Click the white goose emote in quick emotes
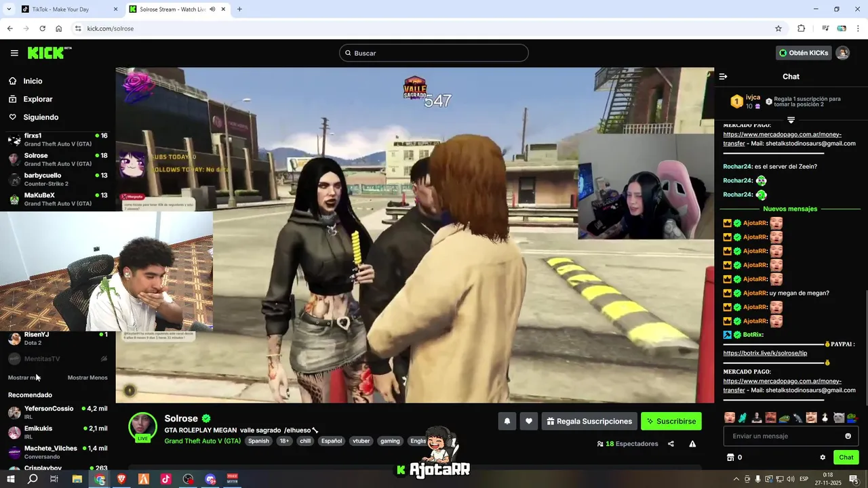This screenshot has width=868, height=488. [x=825, y=418]
